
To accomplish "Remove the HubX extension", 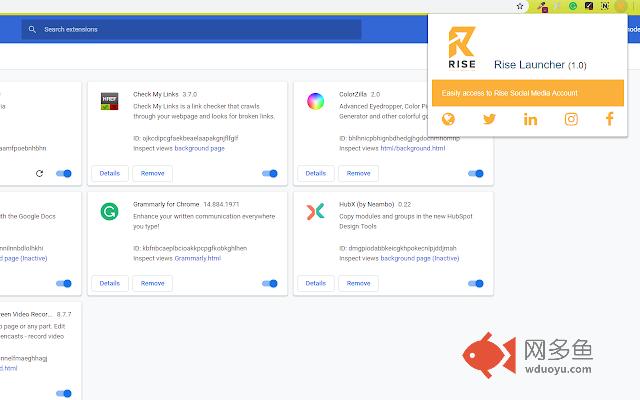I will point(358,283).
